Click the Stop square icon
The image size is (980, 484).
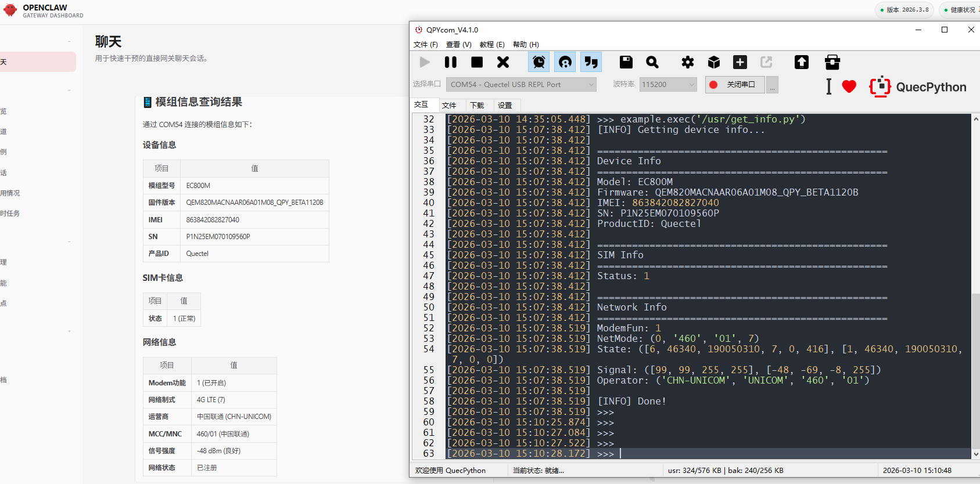pyautogui.click(x=477, y=62)
